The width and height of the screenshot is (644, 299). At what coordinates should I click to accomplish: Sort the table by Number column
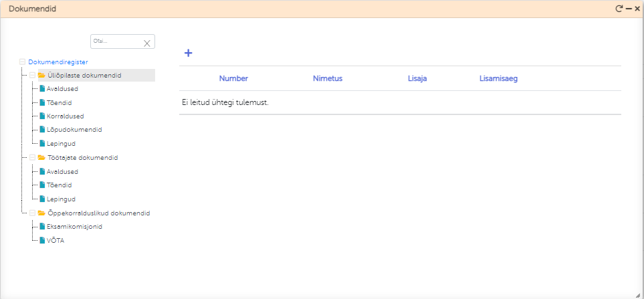(x=233, y=78)
